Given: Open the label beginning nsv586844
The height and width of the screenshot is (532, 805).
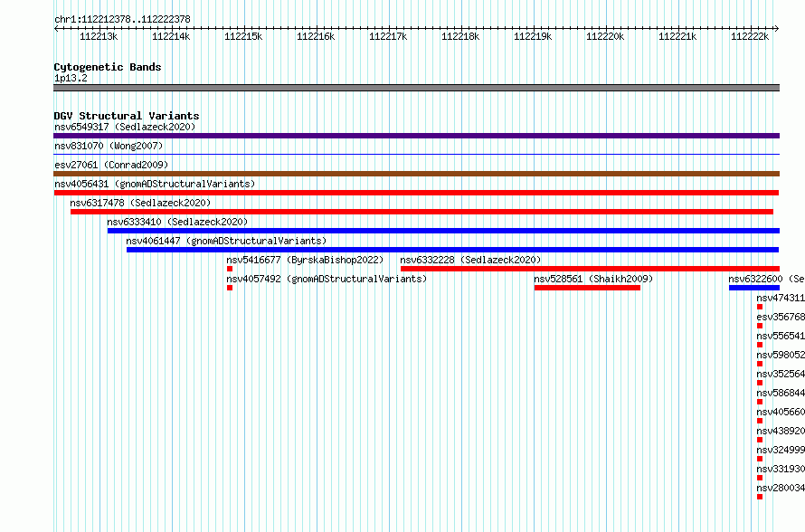Looking at the screenshot, I should click(781, 393).
